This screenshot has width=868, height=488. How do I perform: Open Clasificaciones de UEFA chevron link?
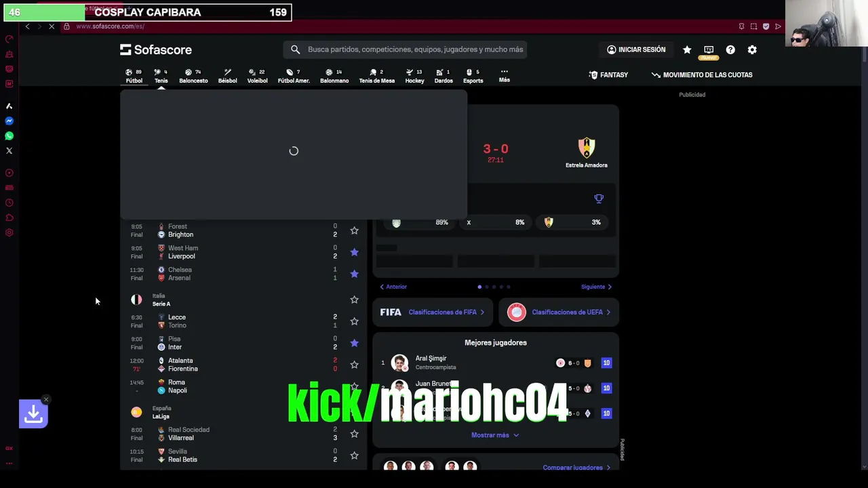(559, 312)
